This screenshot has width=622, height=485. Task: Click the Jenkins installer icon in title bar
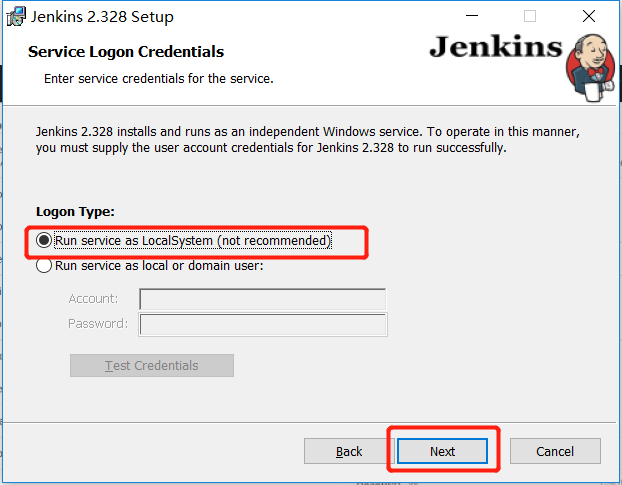[x=16, y=17]
